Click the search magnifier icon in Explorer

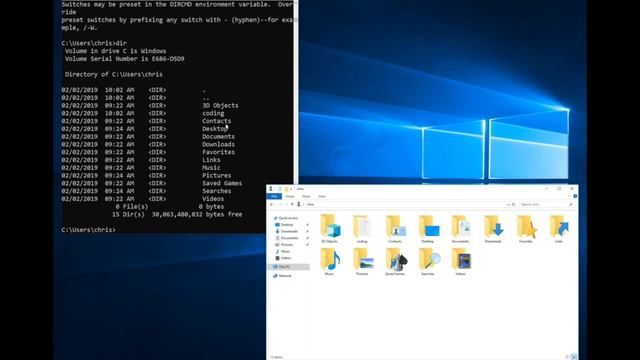click(x=571, y=204)
